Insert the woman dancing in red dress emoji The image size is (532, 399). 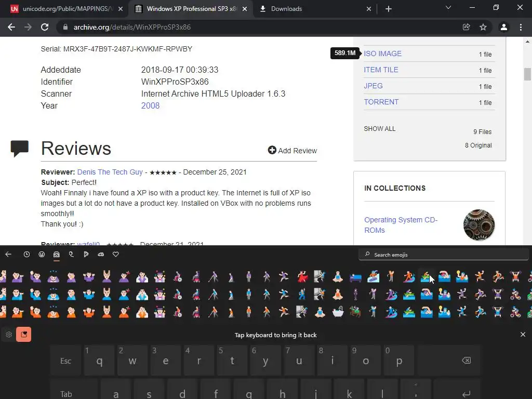[302, 277]
